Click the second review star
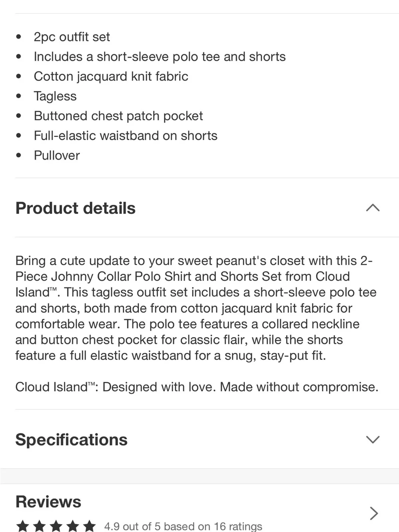This screenshot has height=532, width=399. pos(40,526)
